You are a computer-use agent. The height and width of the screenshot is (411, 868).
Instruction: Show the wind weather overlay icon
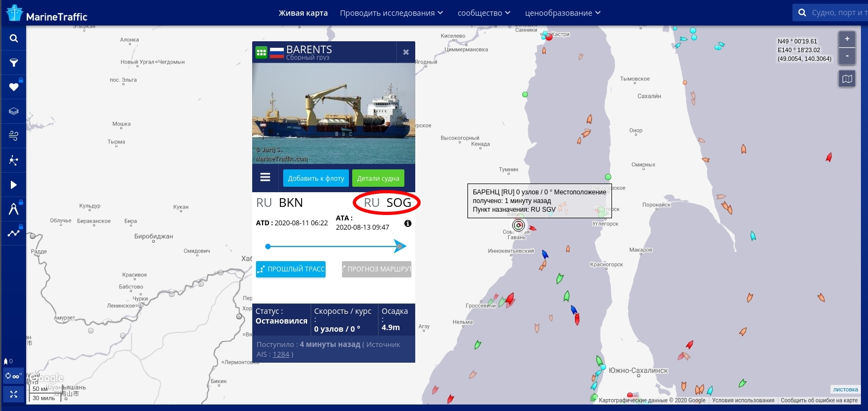(x=14, y=136)
